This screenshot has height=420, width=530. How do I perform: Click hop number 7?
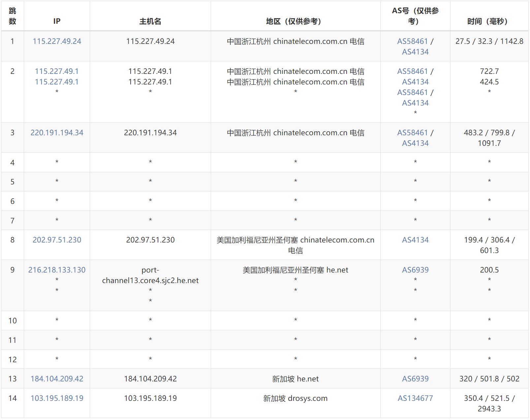tap(12, 221)
